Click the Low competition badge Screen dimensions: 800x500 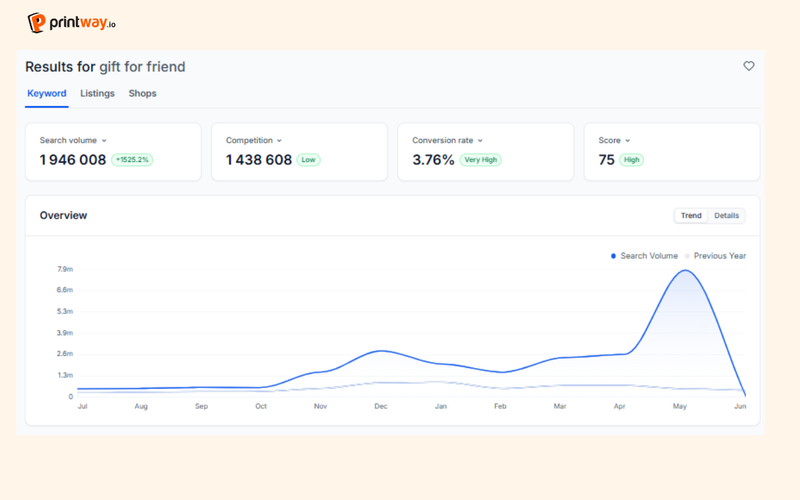pyautogui.click(x=308, y=160)
